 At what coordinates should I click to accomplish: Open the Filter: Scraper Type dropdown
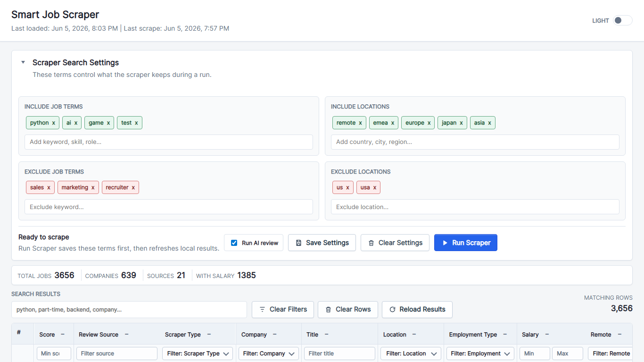tap(198, 354)
